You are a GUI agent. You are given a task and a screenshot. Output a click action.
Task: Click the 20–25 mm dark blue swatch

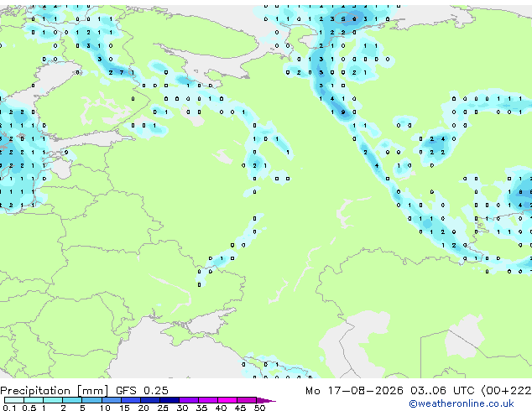coord(150,400)
